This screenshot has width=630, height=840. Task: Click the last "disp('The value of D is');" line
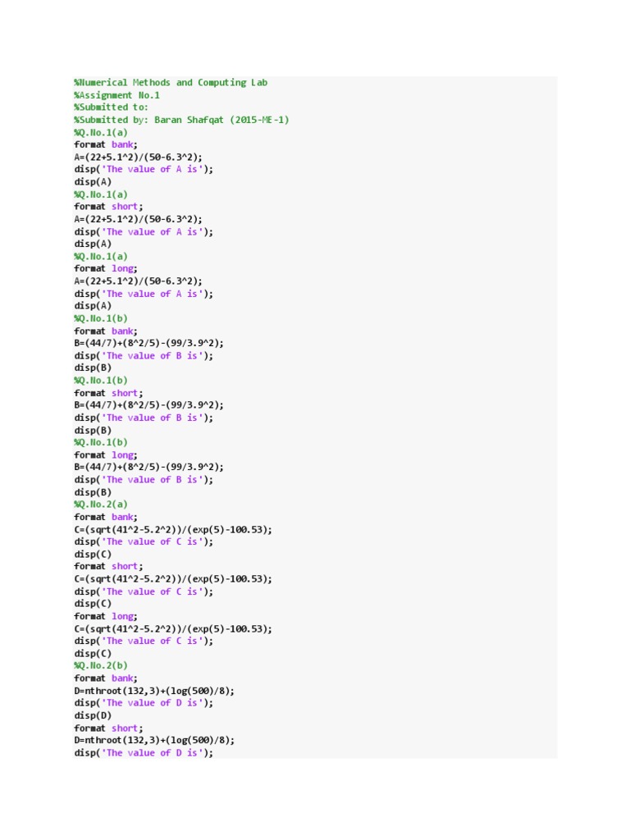pyautogui.click(x=144, y=752)
